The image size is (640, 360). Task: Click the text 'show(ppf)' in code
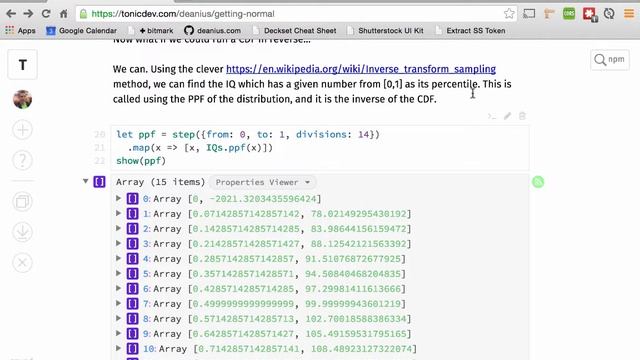[x=141, y=161]
